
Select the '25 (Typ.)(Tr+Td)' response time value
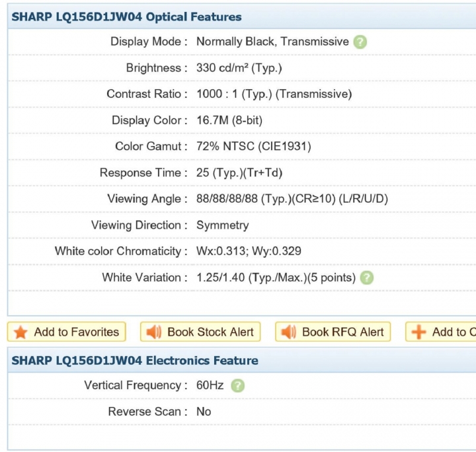[239, 173]
